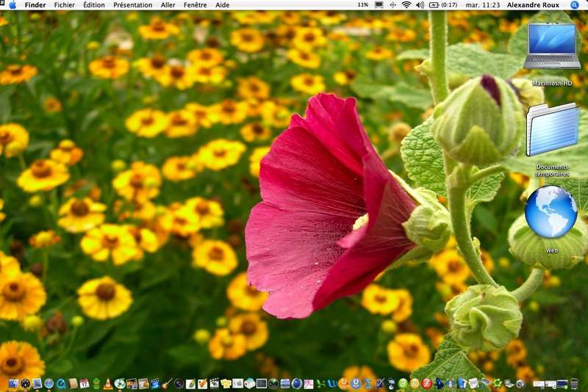Open the Apple menu

tap(12, 5)
